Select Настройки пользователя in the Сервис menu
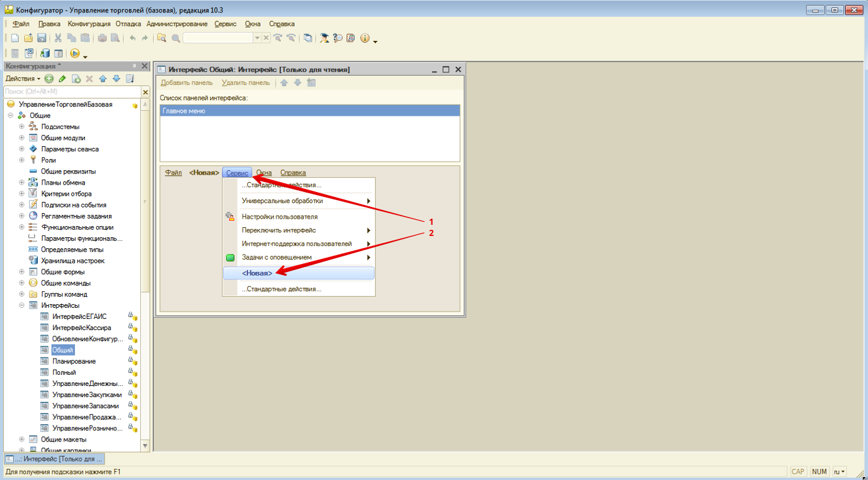Screen dimensions: 868x480 pos(280,217)
